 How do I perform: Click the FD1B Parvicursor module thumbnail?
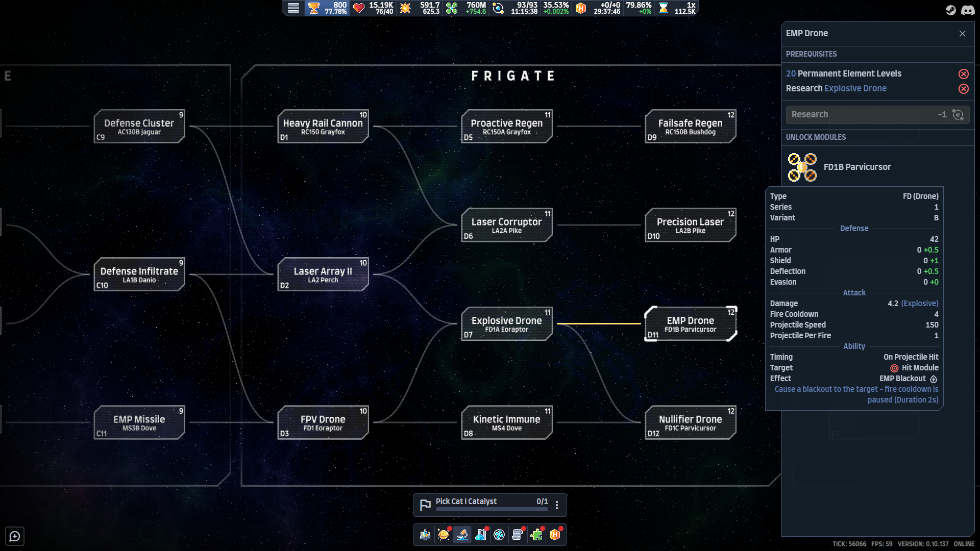802,167
